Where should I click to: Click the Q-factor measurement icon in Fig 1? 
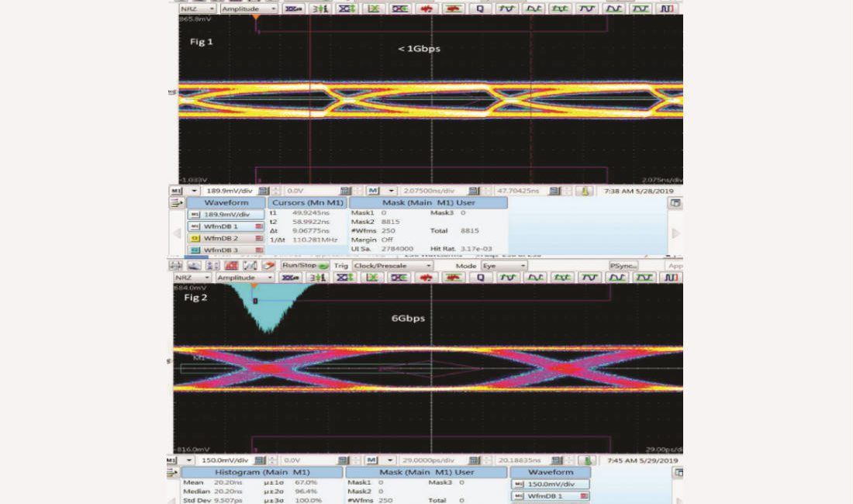tap(480, 9)
